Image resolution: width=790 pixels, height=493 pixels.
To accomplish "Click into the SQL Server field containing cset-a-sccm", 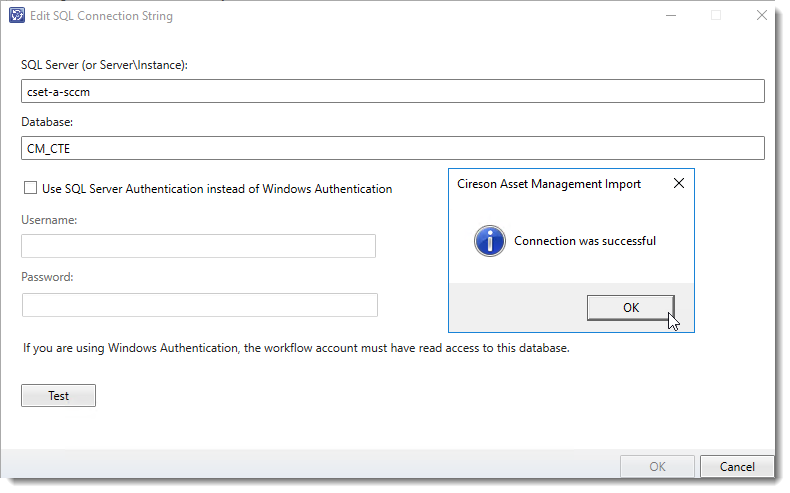I will [x=392, y=91].
